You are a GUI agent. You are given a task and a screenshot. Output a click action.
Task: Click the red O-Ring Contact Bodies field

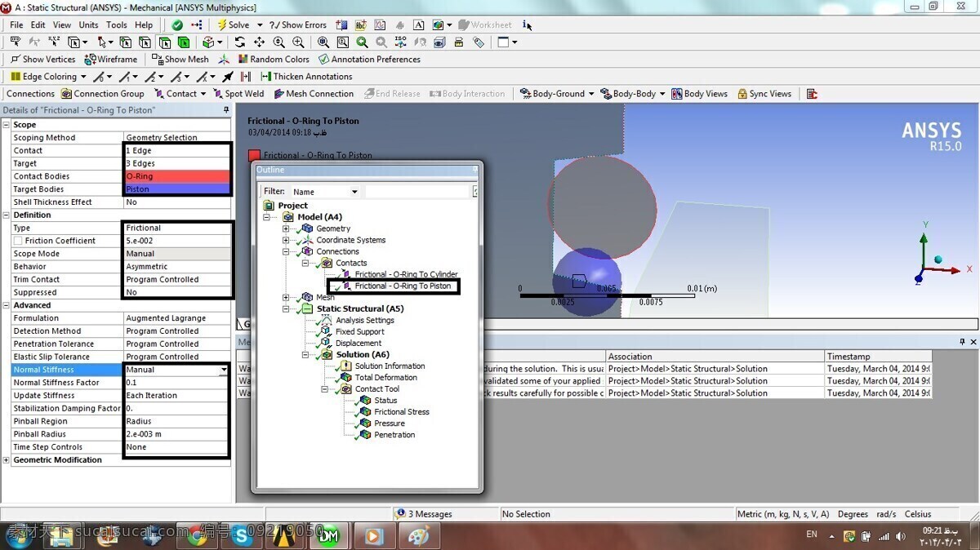pos(177,176)
